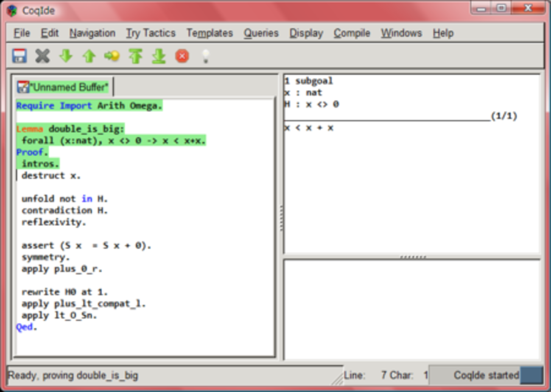Click the Go to start icon
The width and height of the screenshot is (551, 392).
(135, 56)
